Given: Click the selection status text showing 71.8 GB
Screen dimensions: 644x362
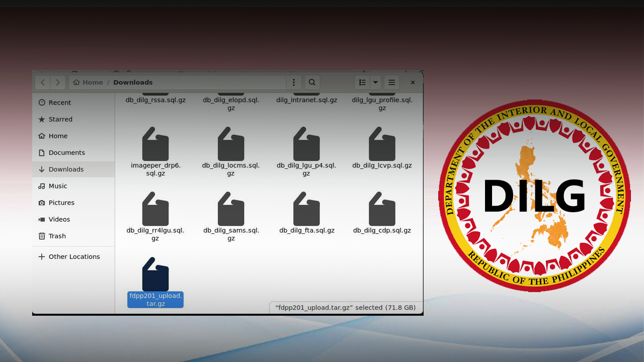Looking at the screenshot, I should (346, 308).
